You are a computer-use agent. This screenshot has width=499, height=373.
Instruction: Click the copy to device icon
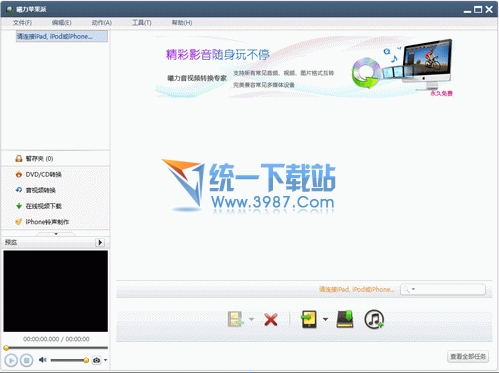309,319
